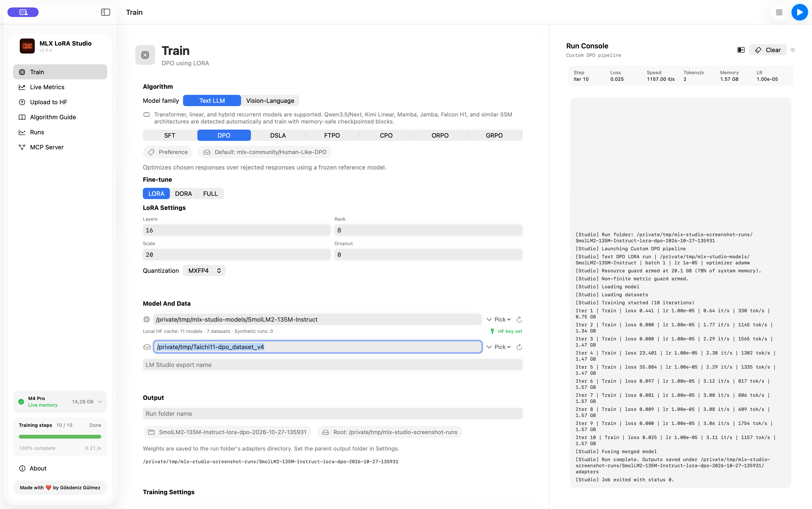Click the Layers input field
This screenshot has width=812, height=509.
coord(236,230)
